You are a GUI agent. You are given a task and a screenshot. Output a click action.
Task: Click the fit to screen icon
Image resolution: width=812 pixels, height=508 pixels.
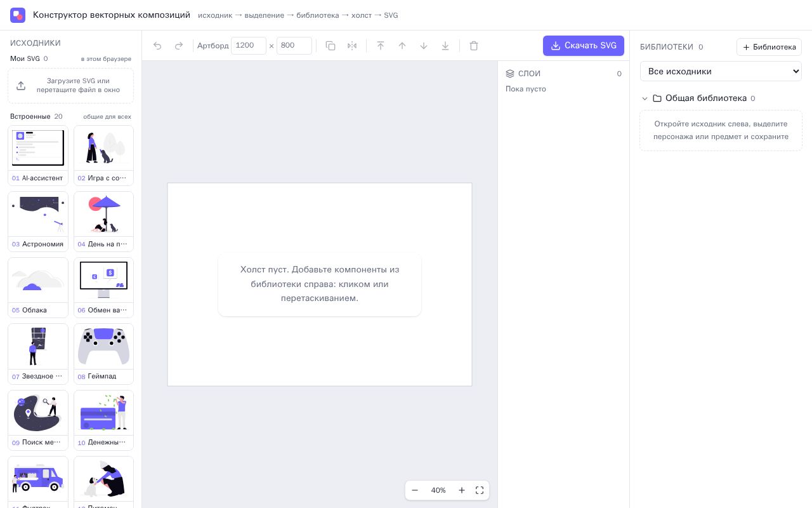(480, 490)
